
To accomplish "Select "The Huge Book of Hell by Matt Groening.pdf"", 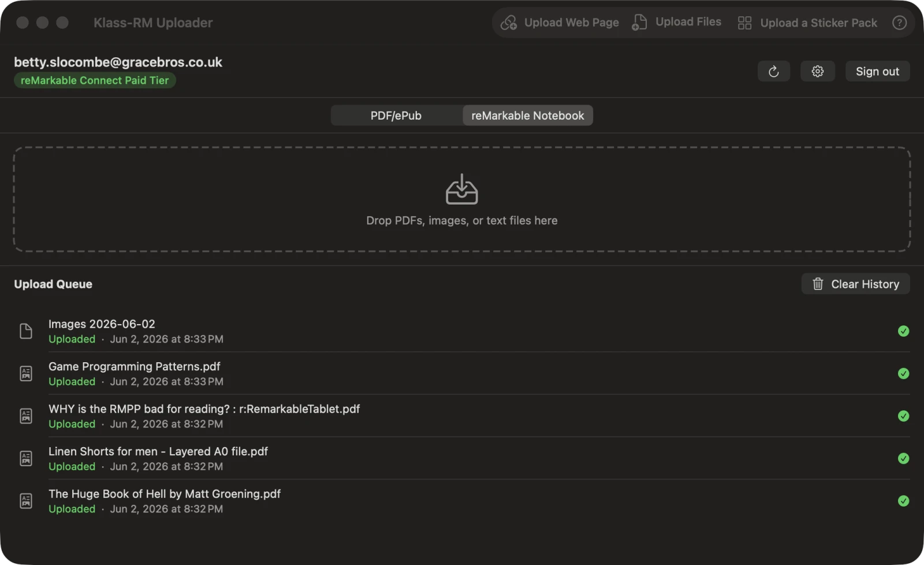I will coord(165,494).
